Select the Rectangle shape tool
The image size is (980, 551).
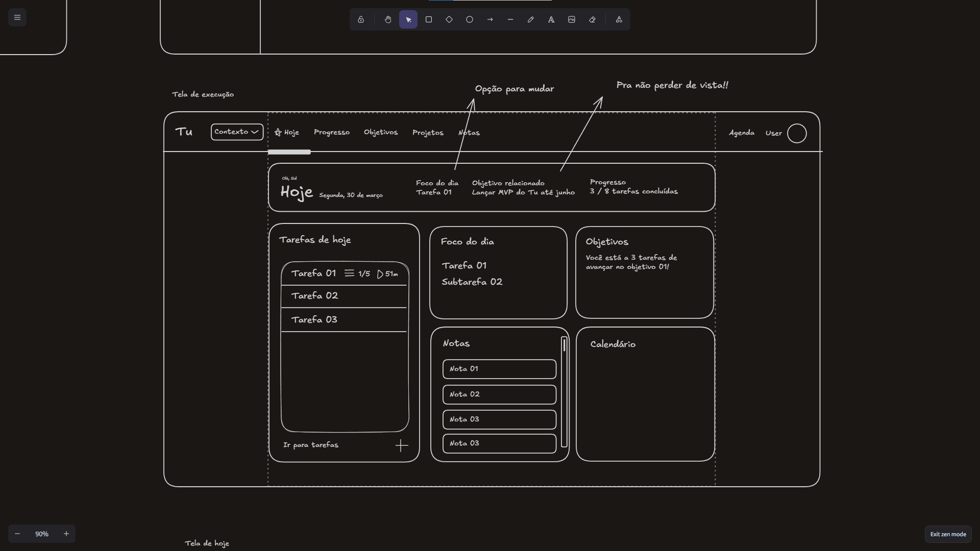pyautogui.click(x=429, y=19)
